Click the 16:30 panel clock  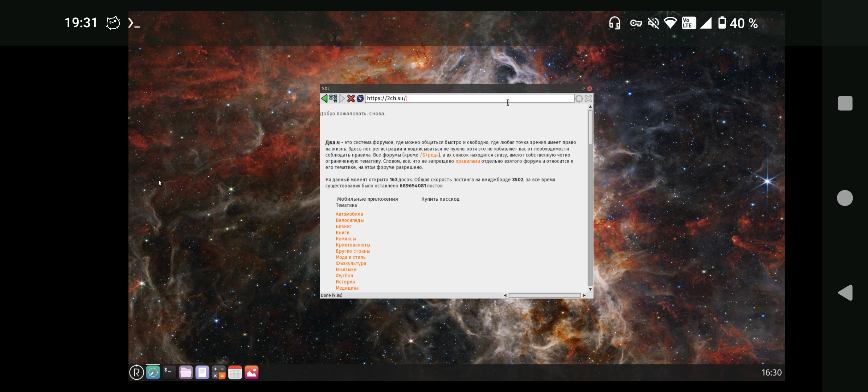771,372
